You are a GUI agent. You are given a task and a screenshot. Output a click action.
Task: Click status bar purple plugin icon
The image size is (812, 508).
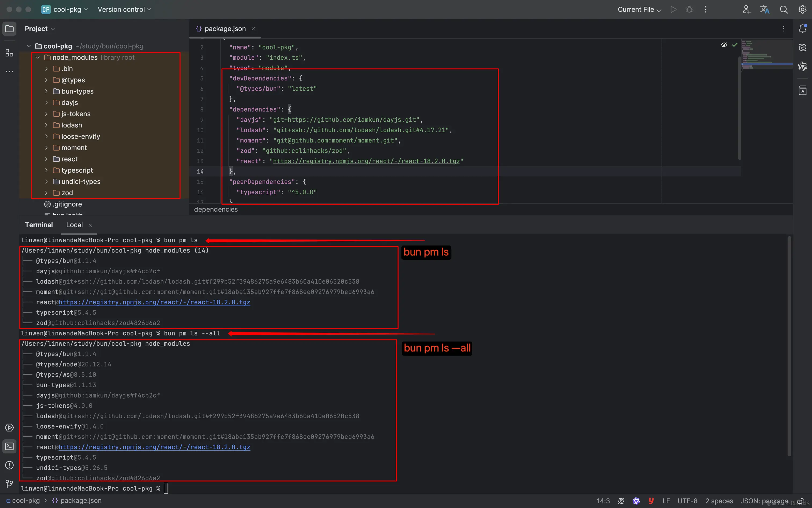pyautogui.click(x=636, y=500)
